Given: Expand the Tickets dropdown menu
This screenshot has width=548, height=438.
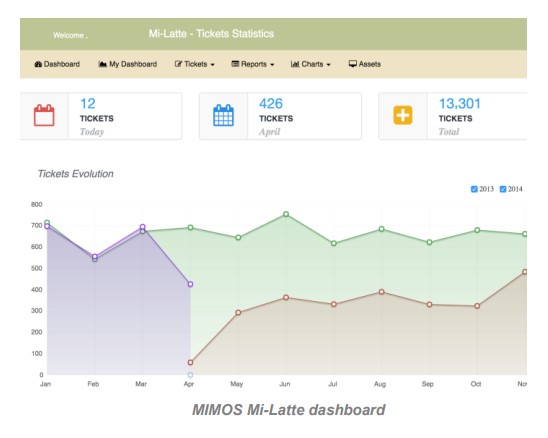Looking at the screenshot, I should pyautogui.click(x=195, y=64).
